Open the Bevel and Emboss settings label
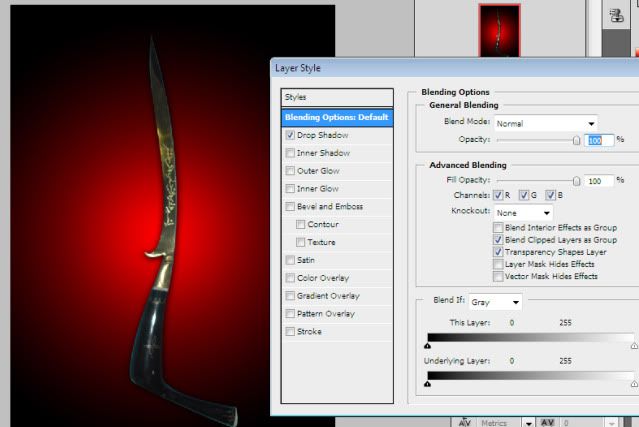 point(330,207)
